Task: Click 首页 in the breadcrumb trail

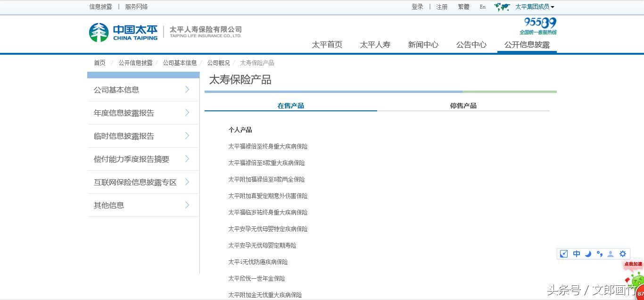Action: tap(99, 62)
